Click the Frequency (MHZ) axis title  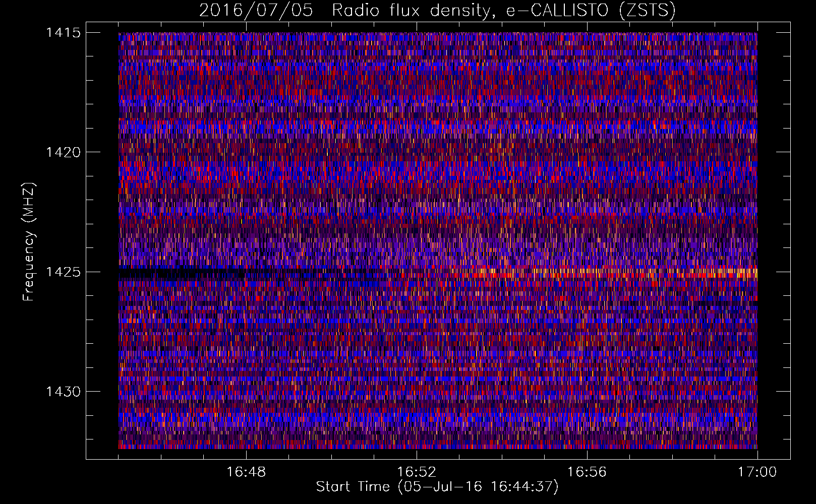pyautogui.click(x=29, y=241)
